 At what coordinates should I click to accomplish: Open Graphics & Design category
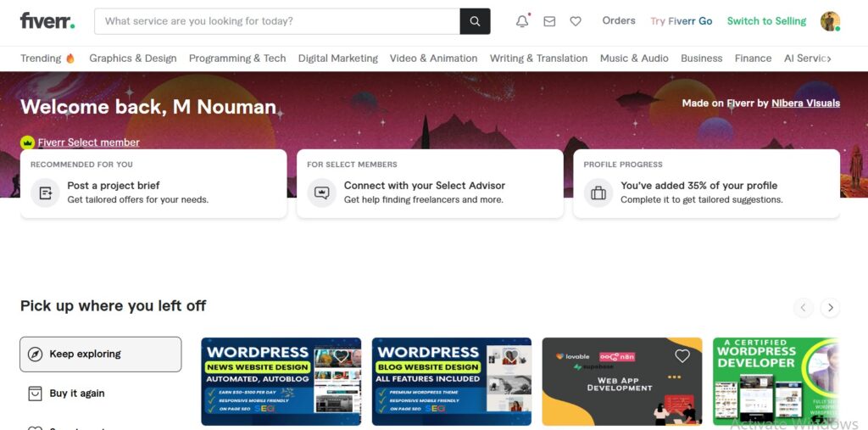click(x=133, y=59)
